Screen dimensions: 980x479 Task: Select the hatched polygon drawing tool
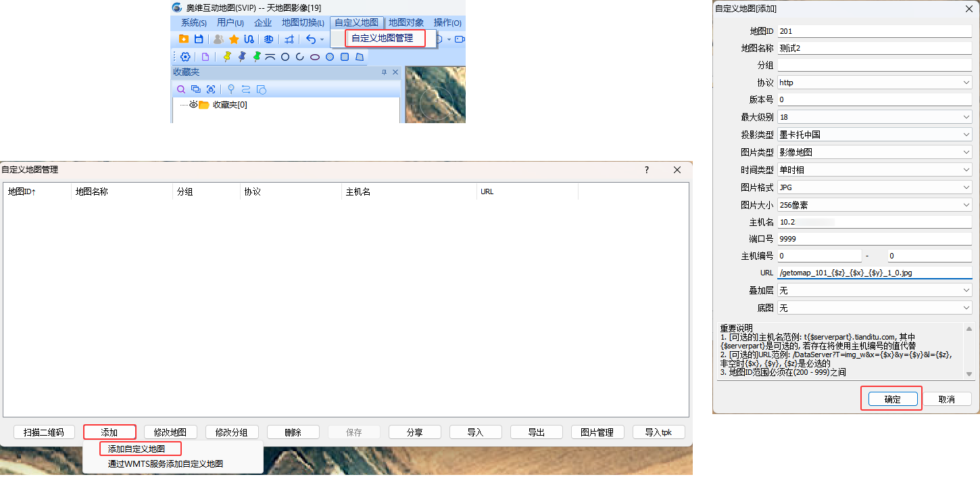[x=360, y=57]
